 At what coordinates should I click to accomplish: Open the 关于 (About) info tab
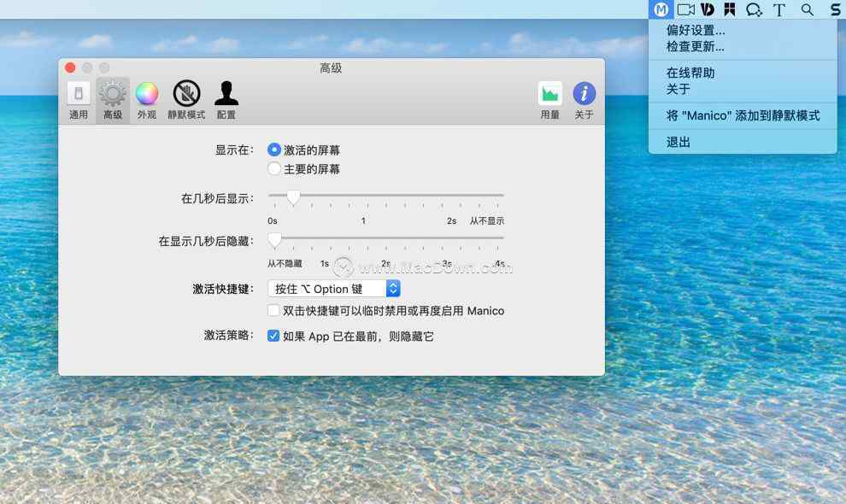(584, 100)
